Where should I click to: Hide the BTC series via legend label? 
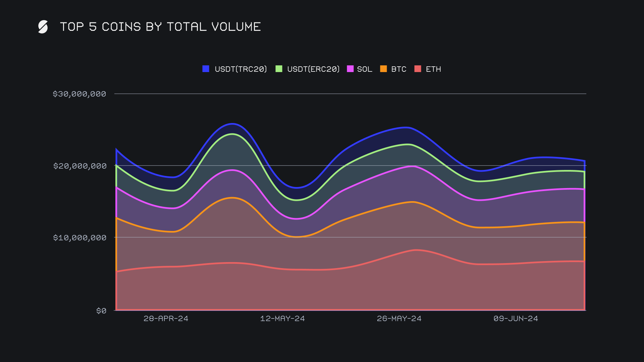click(398, 69)
